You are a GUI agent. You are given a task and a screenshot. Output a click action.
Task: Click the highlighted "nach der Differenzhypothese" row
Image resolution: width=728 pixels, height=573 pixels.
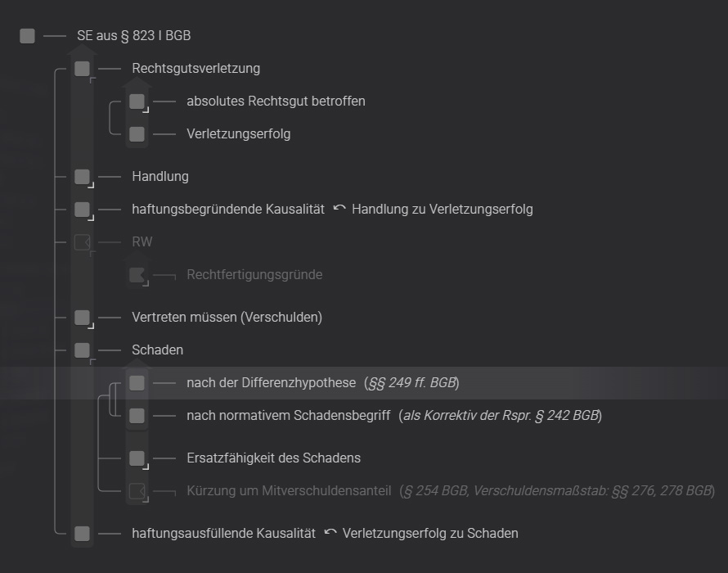(x=270, y=382)
